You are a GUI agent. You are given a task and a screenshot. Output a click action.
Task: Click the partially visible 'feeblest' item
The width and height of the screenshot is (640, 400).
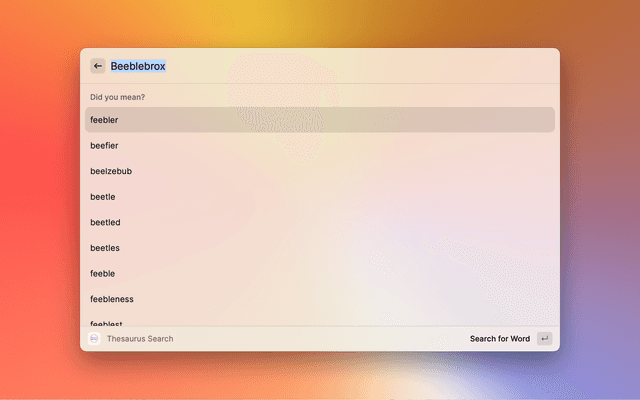tap(107, 322)
